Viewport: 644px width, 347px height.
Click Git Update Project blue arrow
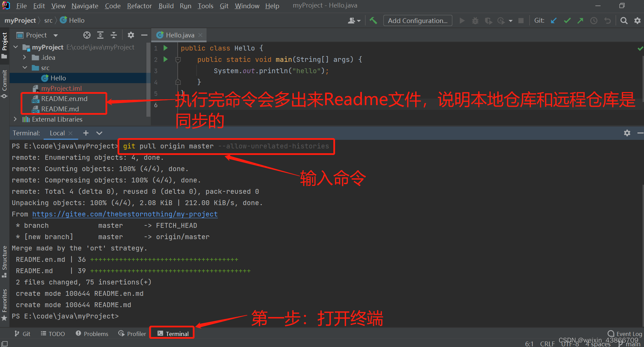554,21
